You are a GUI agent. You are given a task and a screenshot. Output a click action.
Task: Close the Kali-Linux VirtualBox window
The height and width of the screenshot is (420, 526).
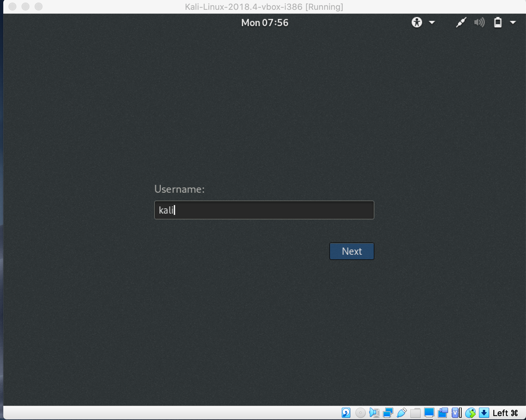point(12,7)
